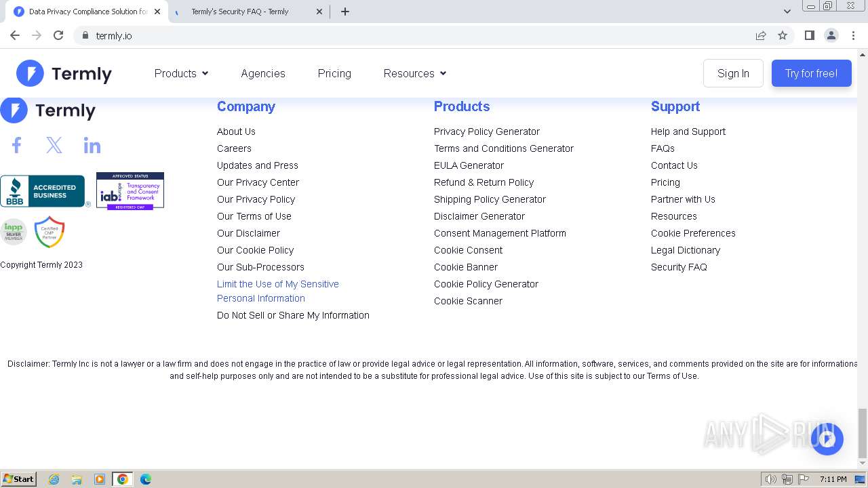This screenshot has width=868, height=488.
Task: Click the IAPP Silver Member badge
Action: click(13, 232)
